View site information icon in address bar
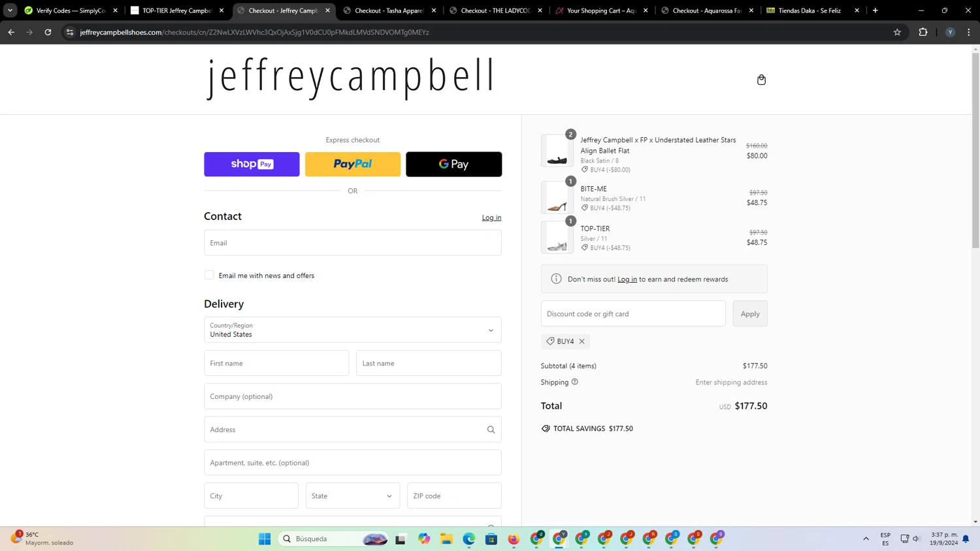980x551 pixels. point(70,32)
